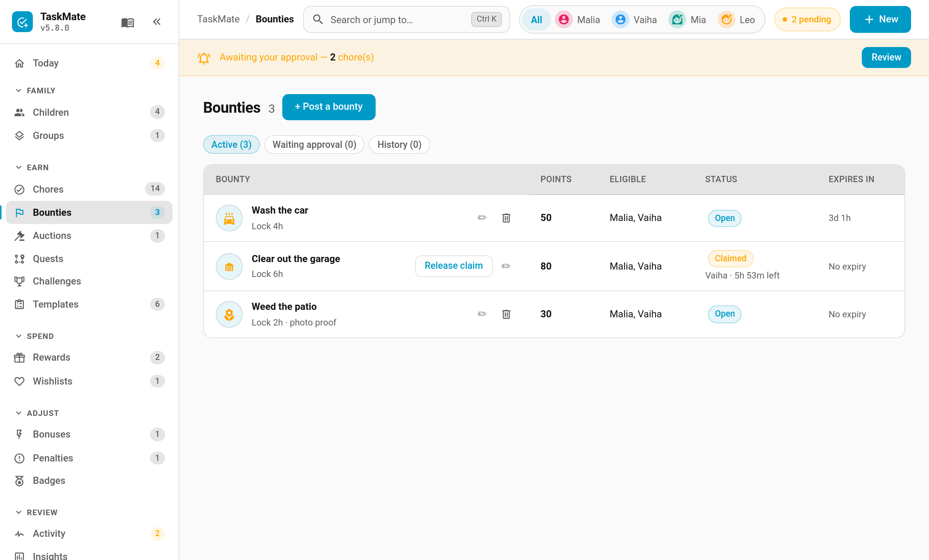Switch to History (0) tab
Image resolution: width=929 pixels, height=560 pixels.
[x=399, y=145]
